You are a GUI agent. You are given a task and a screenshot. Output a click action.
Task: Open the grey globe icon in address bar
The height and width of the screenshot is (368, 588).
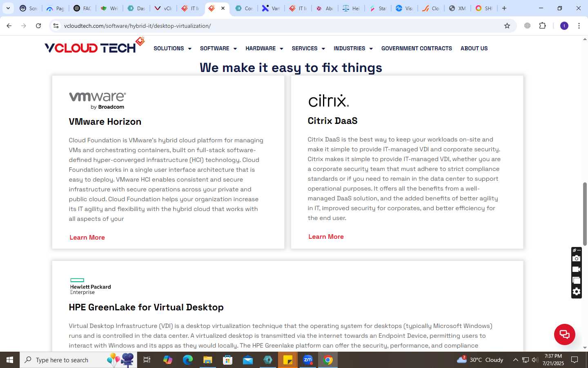[x=528, y=26]
